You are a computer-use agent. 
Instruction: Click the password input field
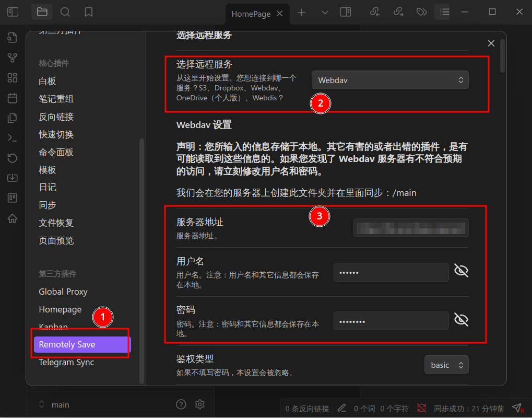pos(391,321)
